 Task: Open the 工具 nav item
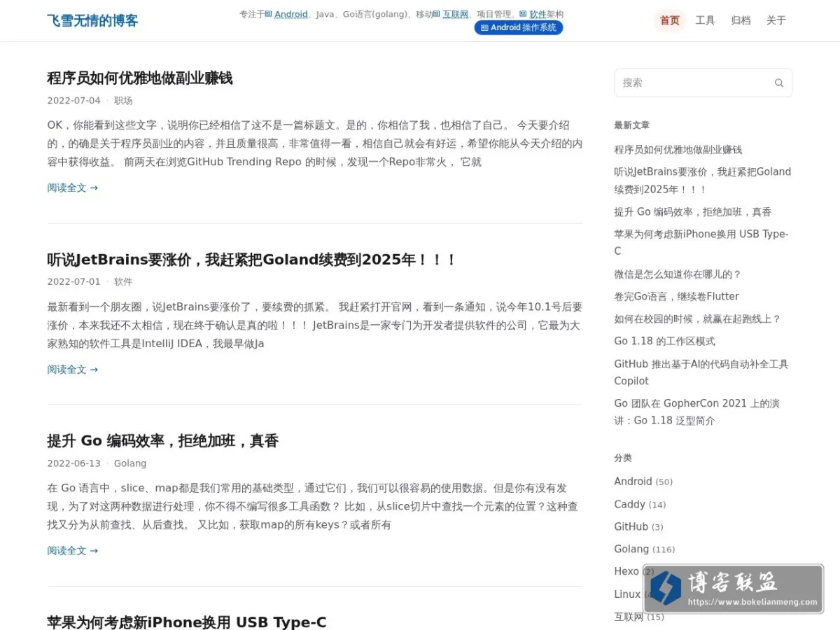pyautogui.click(x=705, y=20)
